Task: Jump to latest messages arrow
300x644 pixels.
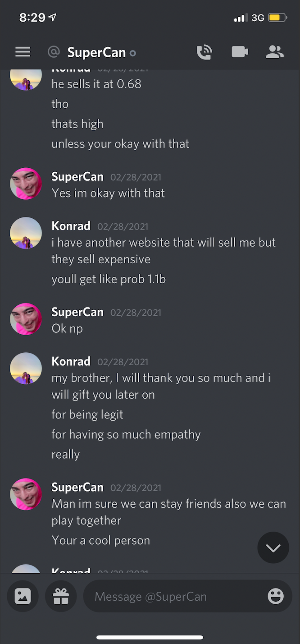Action: pyautogui.click(x=273, y=547)
